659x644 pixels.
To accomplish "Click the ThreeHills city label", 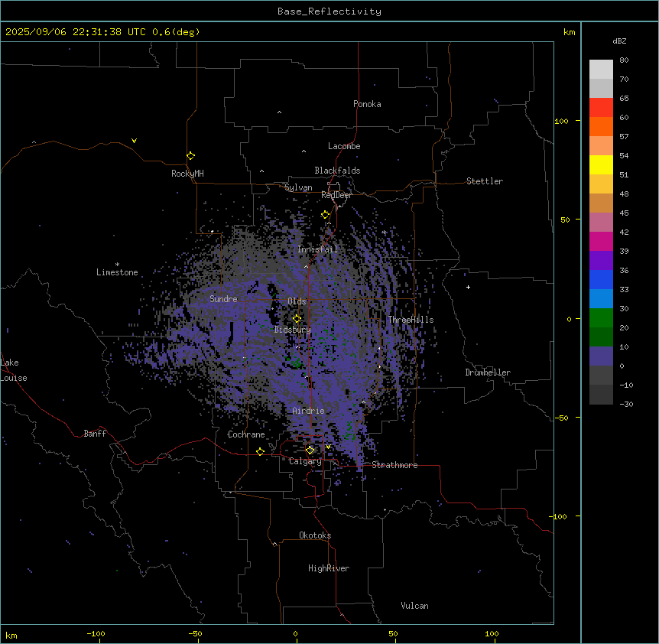I will tap(411, 320).
